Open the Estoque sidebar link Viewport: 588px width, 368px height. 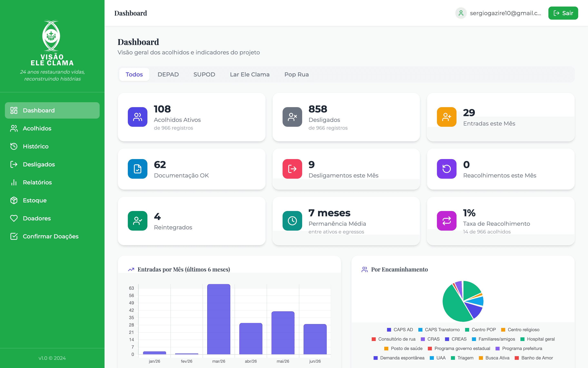click(x=52, y=200)
